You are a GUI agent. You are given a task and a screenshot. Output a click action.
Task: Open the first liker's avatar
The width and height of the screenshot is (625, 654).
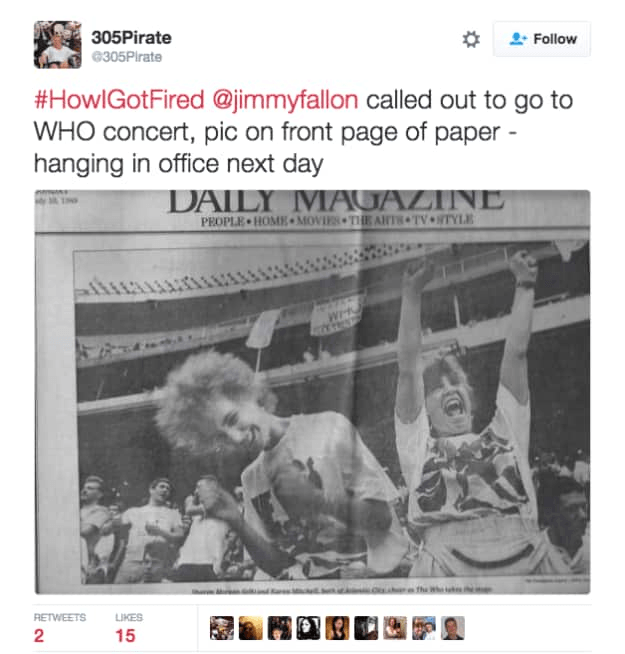point(222,628)
